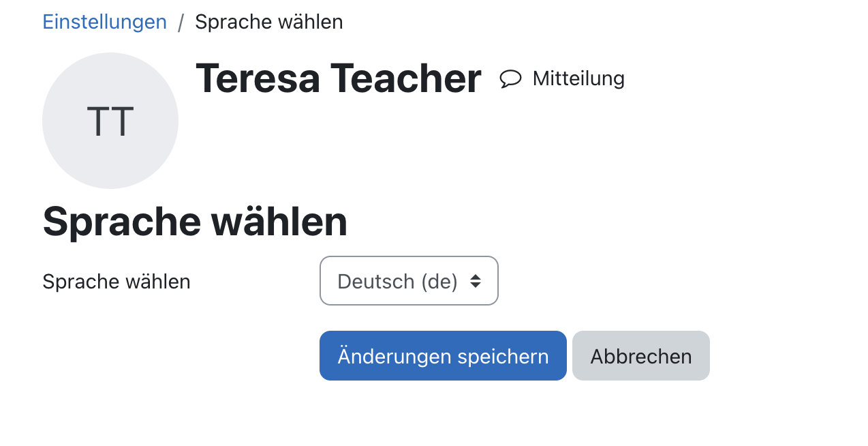Click the Abbrechen button
This screenshot has height=446, width=868.
(x=641, y=356)
